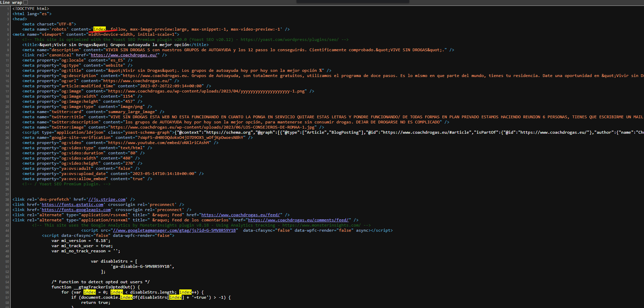Click the og:image:type image/png line
Viewport: 644px width, 308px height.
click(x=87, y=107)
